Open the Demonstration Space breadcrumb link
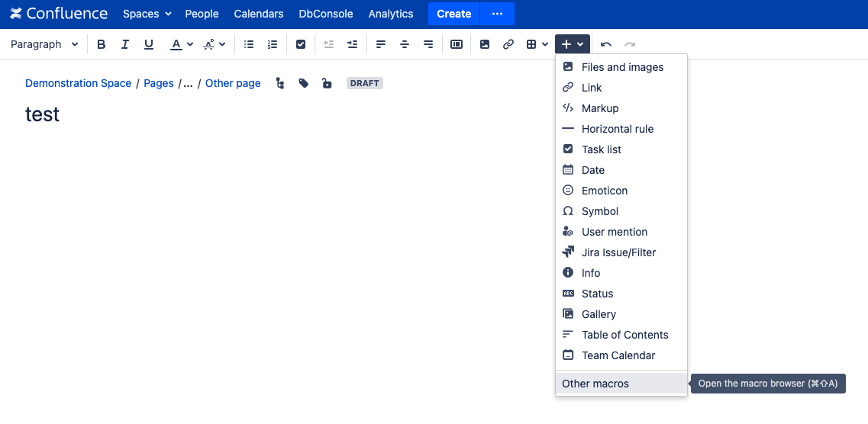The image size is (868, 424). tap(78, 83)
